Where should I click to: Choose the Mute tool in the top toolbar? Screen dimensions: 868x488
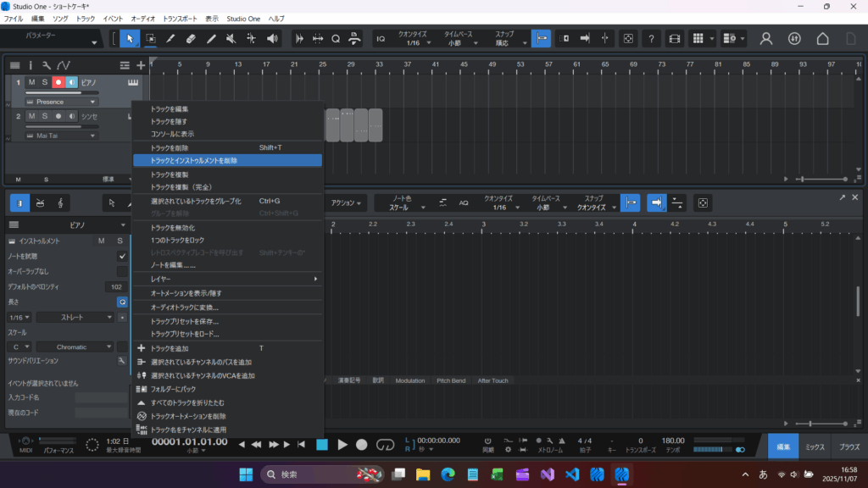point(231,38)
